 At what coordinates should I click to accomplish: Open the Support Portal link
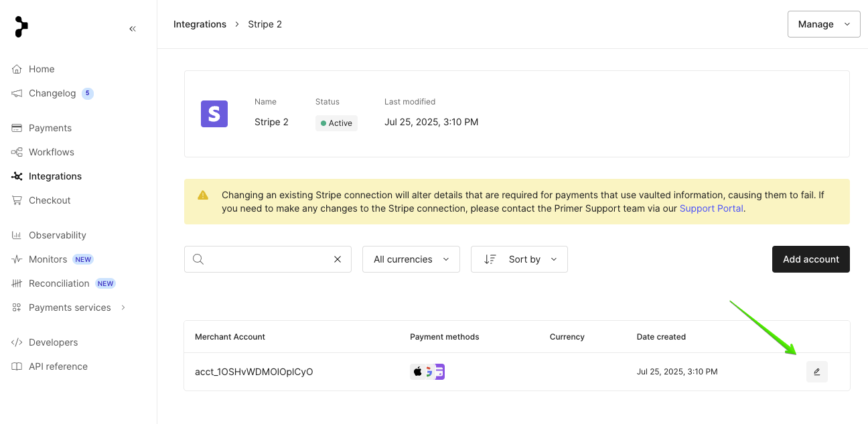711,208
